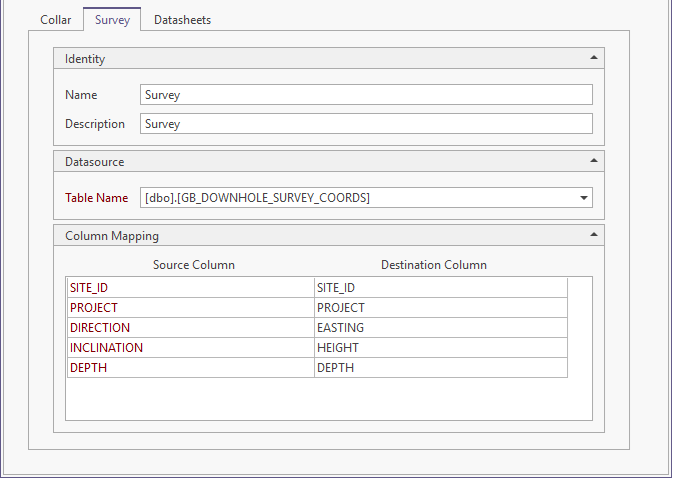Image resolution: width=673 pixels, height=478 pixels.
Task: Collapse the Column Mapping section
Action: click(594, 236)
